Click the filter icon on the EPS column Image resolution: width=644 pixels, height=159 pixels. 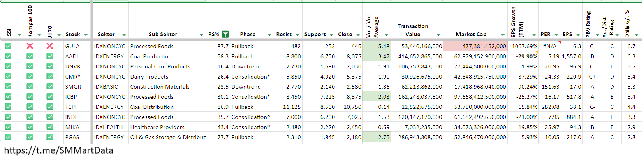click(x=578, y=34)
